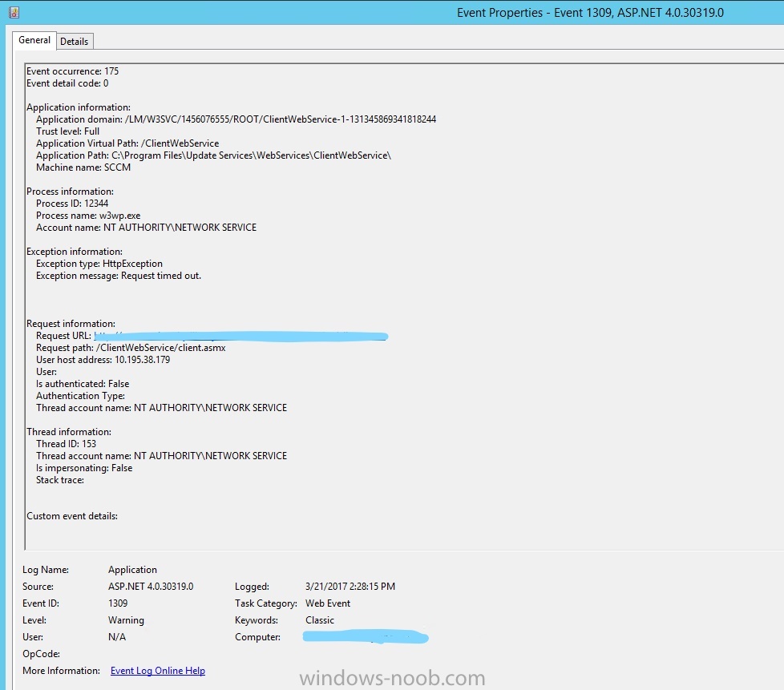Click the 'Request timed out.' exception message
The height and width of the screenshot is (690, 784).
[x=161, y=276]
